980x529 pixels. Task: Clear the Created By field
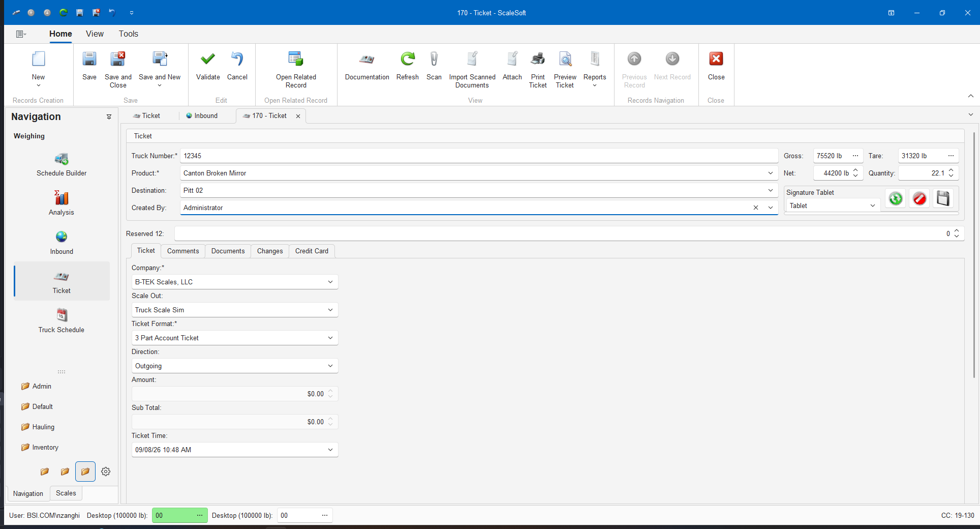pyautogui.click(x=756, y=208)
